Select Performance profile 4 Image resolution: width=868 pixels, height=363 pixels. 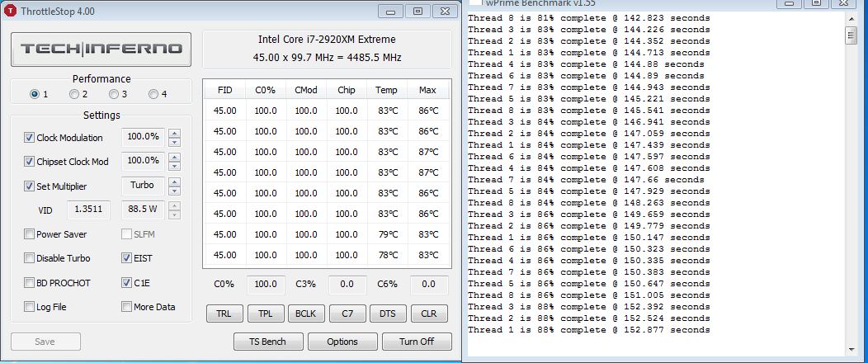[x=153, y=94]
